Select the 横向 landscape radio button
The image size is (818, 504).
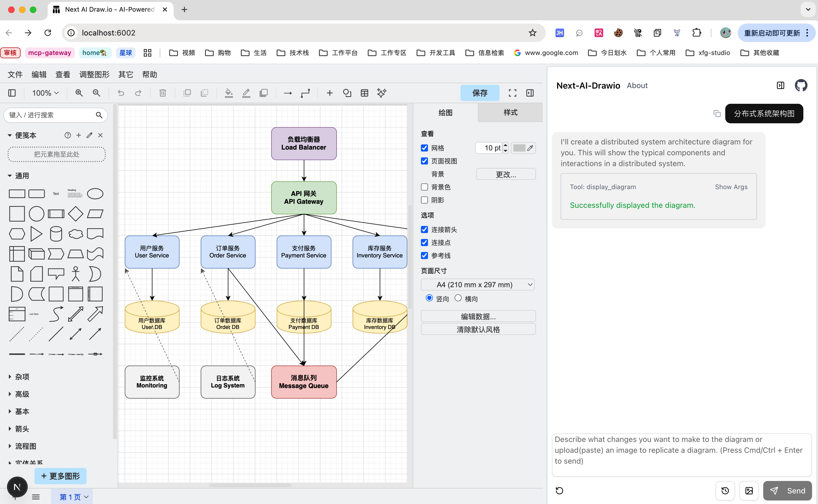[458, 298]
